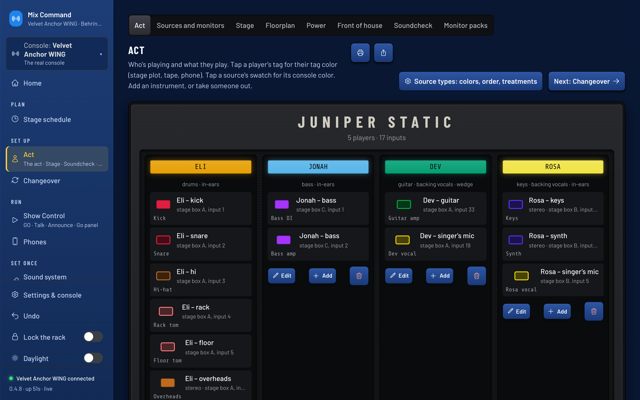The height and width of the screenshot is (400, 640).
Task: Print the act sheet
Action: coord(360,53)
